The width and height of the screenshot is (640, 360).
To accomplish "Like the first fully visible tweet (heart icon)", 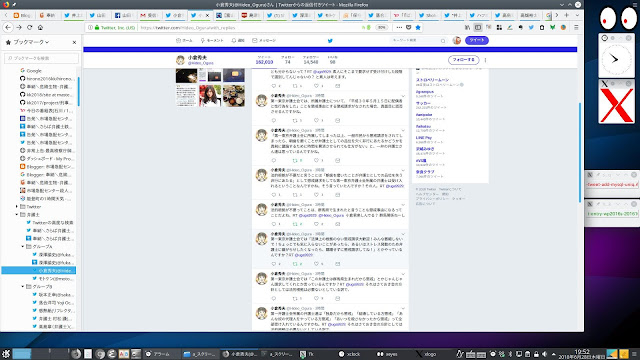I will click(316, 120).
